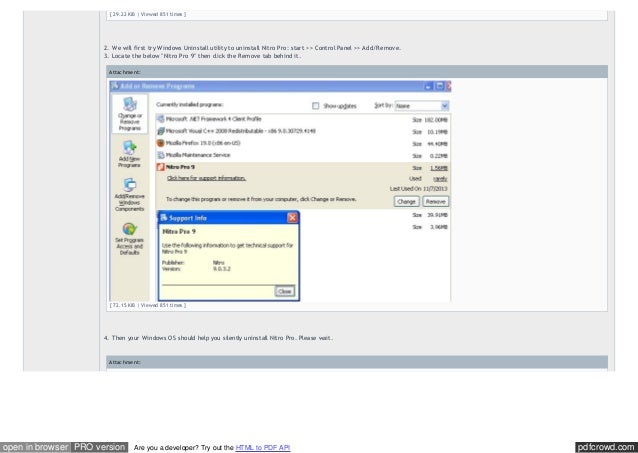Toggle the Show updates checkbox
Viewport: 638px width, 453px height.
[x=315, y=106]
